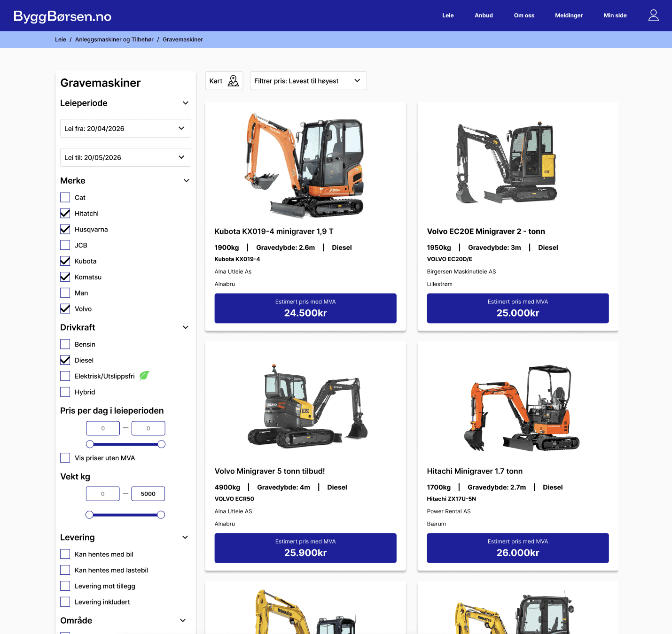672x634 pixels.
Task: Click the Leie breadcrumb link
Action: 61,39
